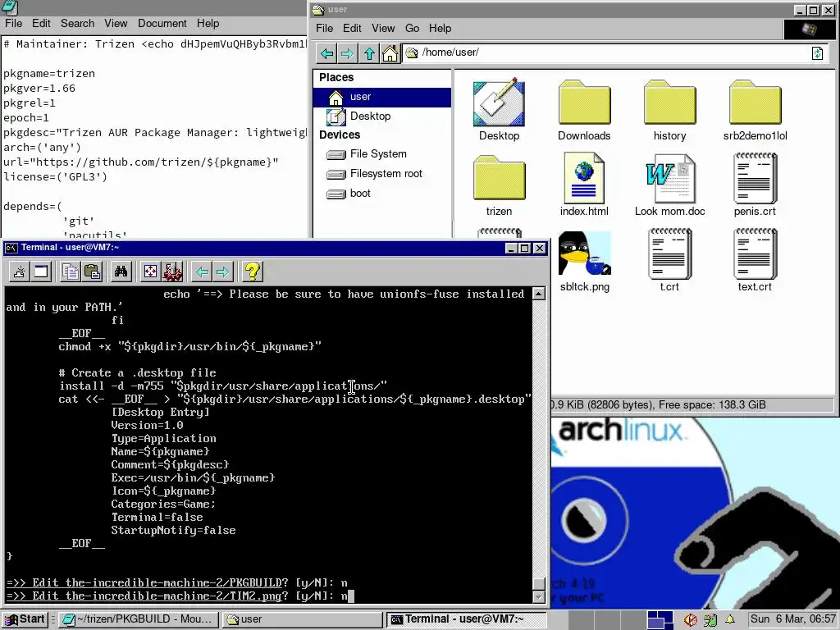The width and height of the screenshot is (840, 630).
Task: Open File System device in sidebar
Action: pyautogui.click(x=382, y=154)
